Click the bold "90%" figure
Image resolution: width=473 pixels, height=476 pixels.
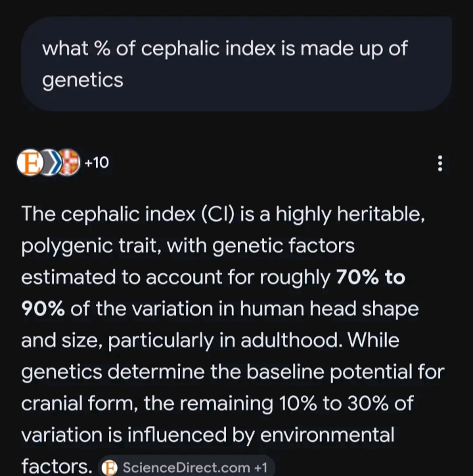click(x=43, y=309)
